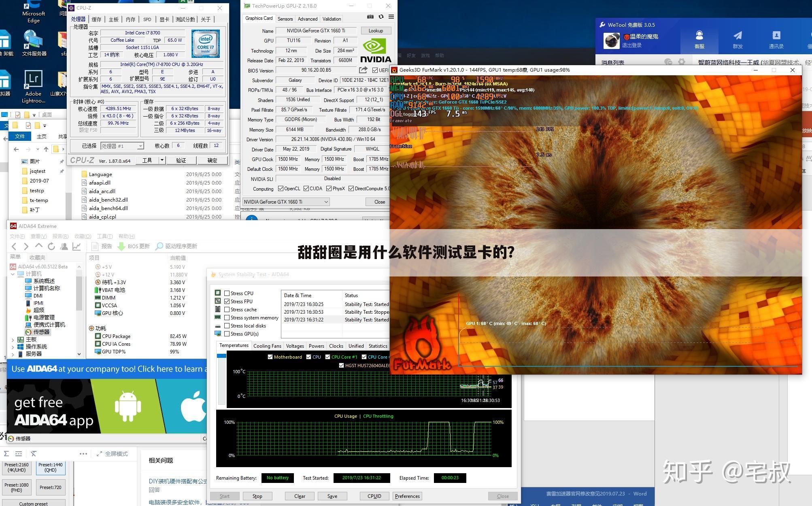Click Preset:1440 (QHD) button
The width and height of the screenshot is (812, 506).
pos(51,468)
